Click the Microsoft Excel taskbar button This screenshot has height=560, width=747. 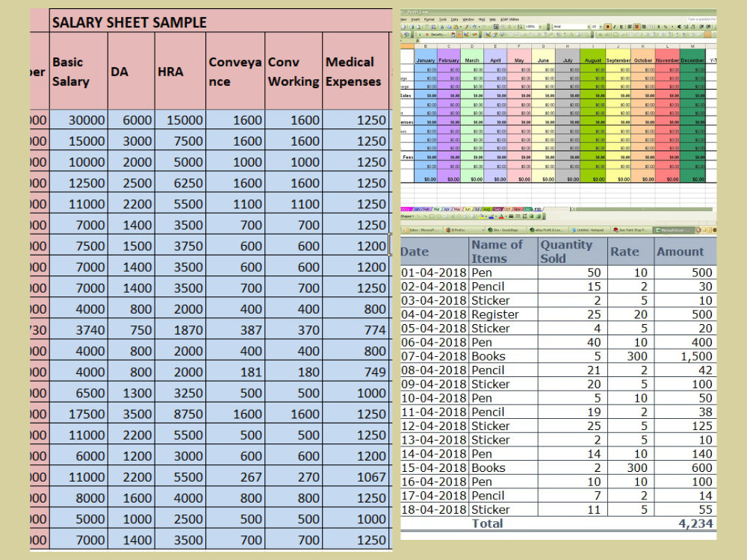point(674,230)
